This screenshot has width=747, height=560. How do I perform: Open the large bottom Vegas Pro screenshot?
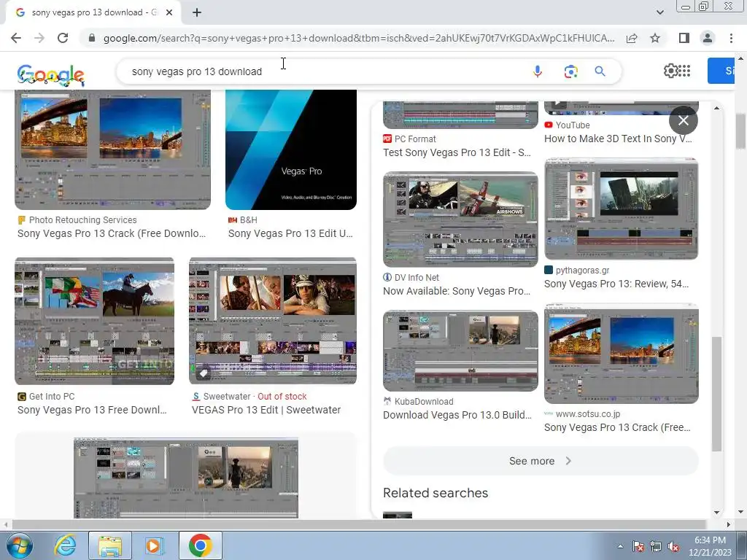tap(186, 478)
